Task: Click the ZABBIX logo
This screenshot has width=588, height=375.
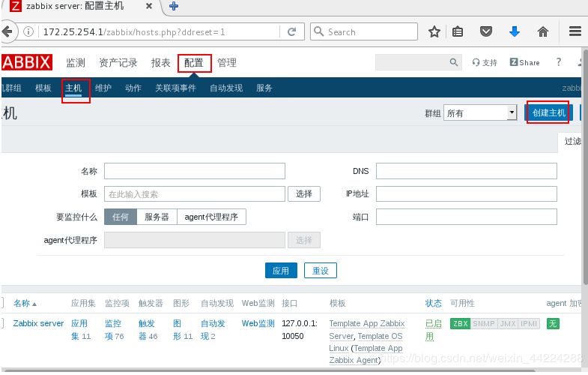Action: (27, 62)
